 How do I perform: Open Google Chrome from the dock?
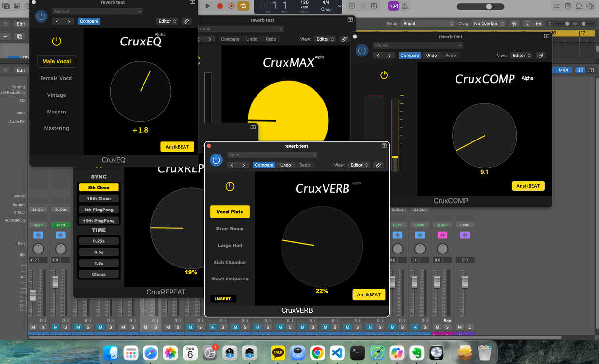click(317, 352)
